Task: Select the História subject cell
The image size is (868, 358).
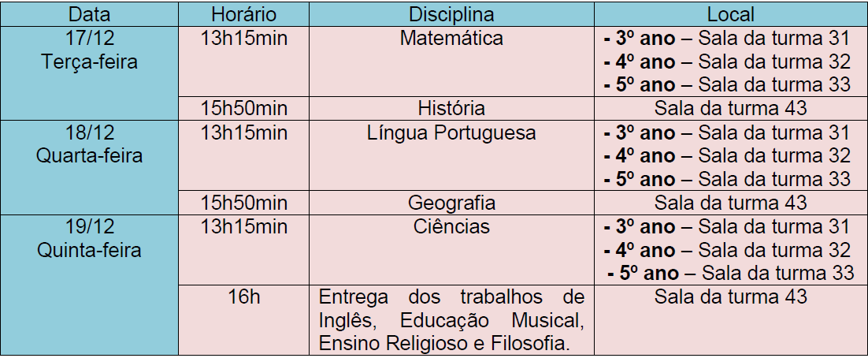Action: tap(451, 108)
